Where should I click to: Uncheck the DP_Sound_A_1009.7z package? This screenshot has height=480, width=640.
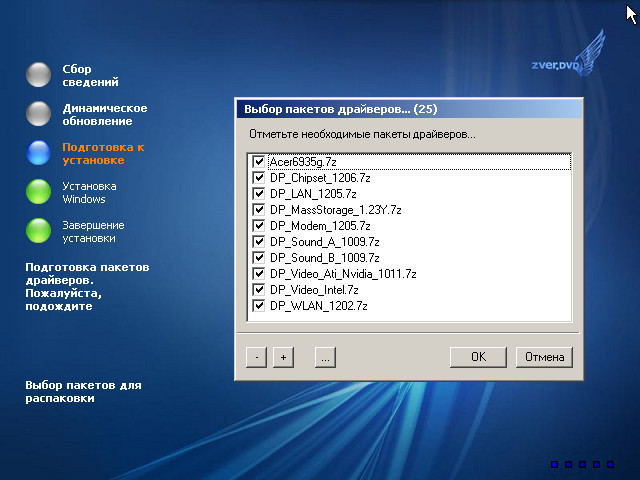pos(259,241)
